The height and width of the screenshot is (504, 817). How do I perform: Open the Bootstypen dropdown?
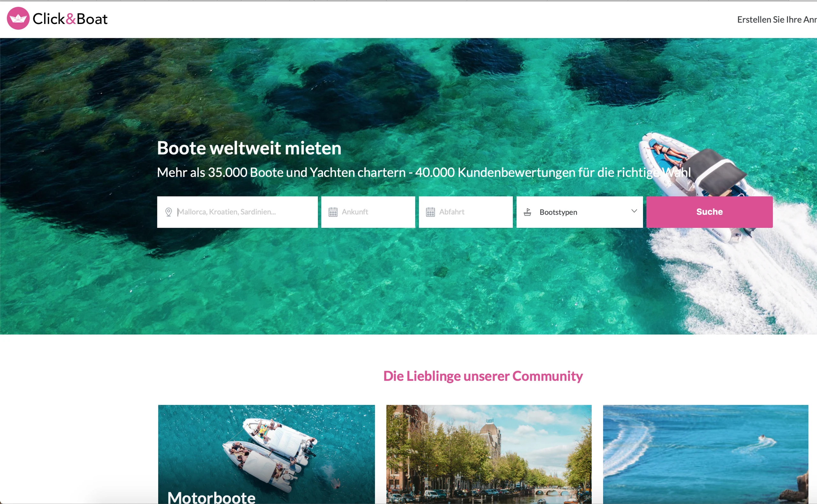(x=579, y=212)
